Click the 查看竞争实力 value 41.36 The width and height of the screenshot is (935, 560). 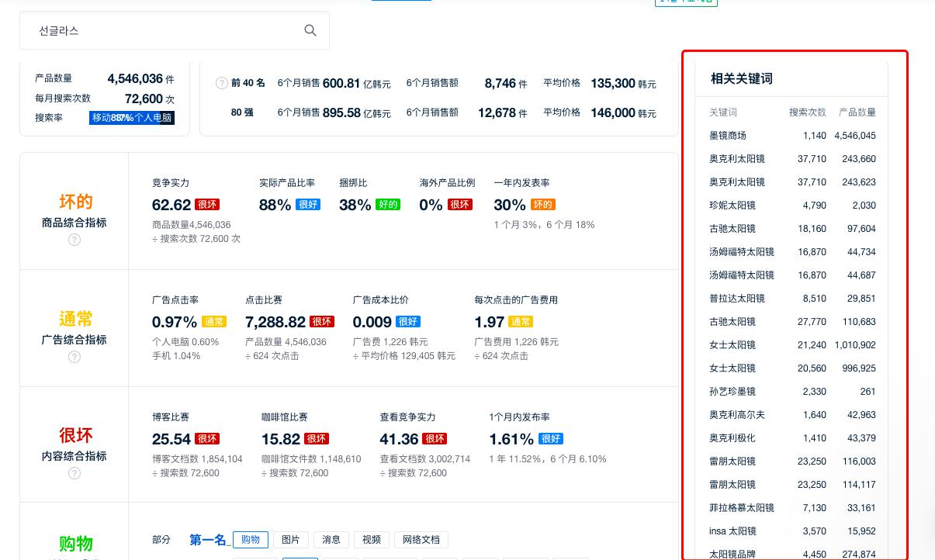point(399,439)
